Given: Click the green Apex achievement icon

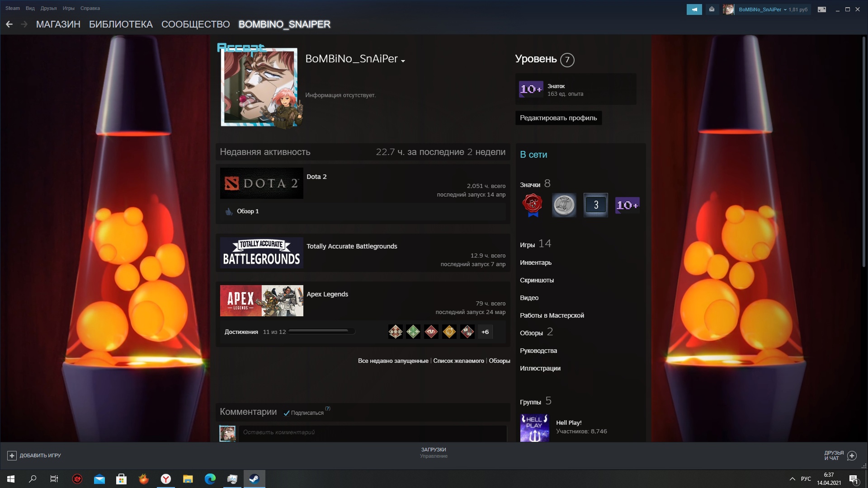Looking at the screenshot, I should (x=413, y=332).
